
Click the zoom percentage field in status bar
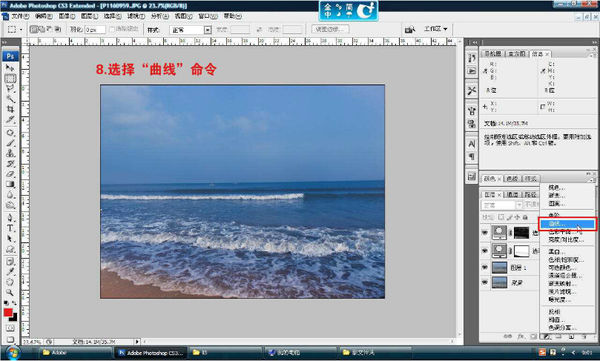click(x=32, y=341)
